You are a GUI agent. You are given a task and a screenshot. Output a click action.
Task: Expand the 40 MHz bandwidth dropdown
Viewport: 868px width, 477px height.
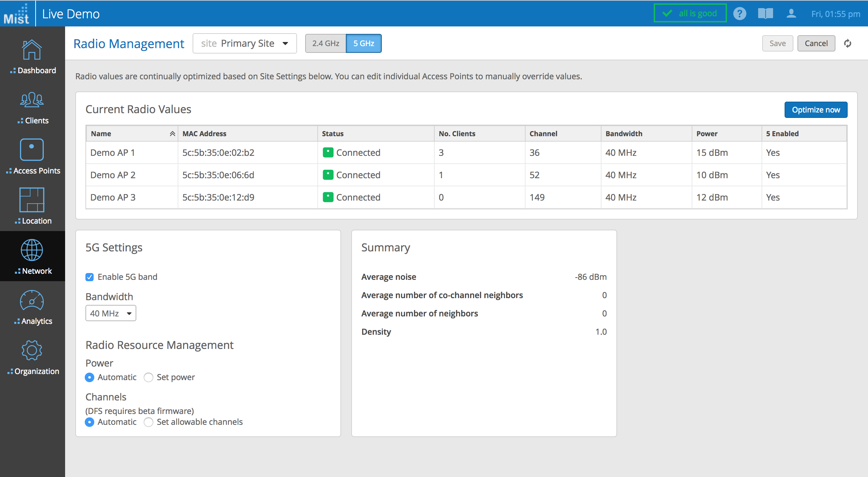click(x=111, y=313)
